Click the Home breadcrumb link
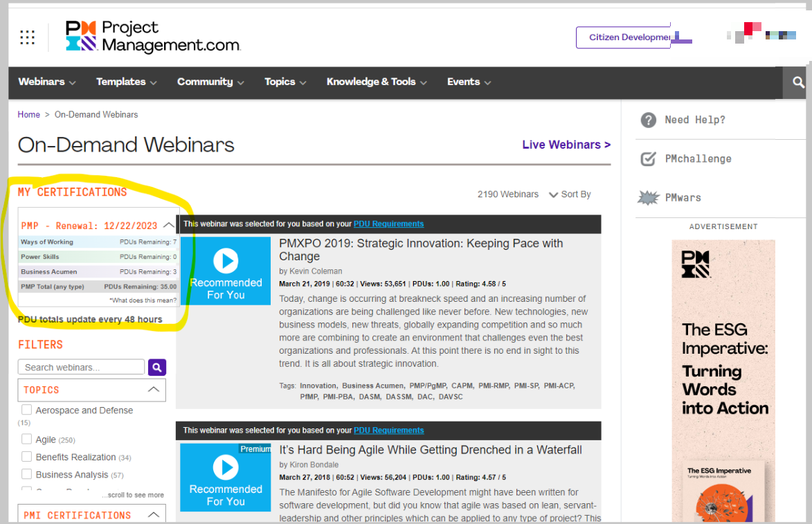 click(28, 114)
